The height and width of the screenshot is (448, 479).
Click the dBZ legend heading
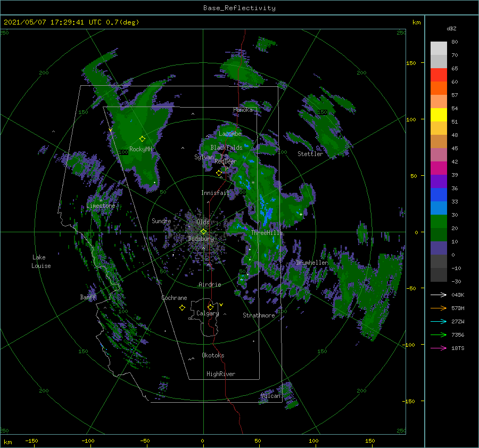click(x=451, y=28)
